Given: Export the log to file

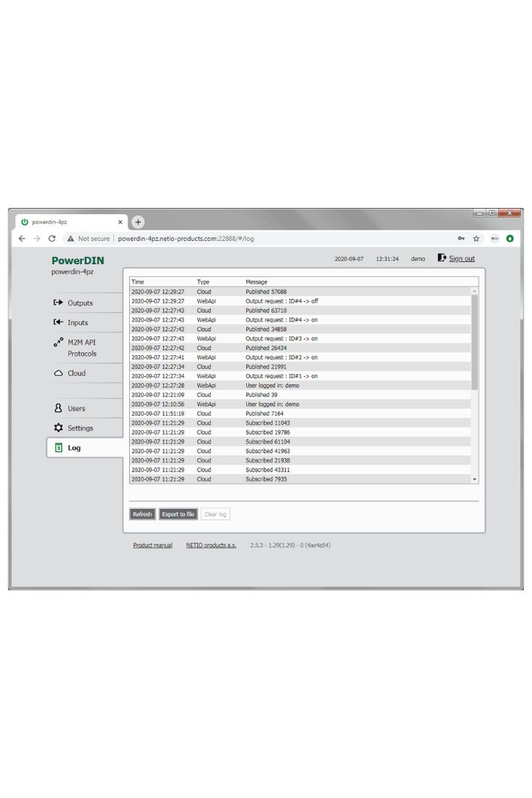Looking at the screenshot, I should pos(178,514).
